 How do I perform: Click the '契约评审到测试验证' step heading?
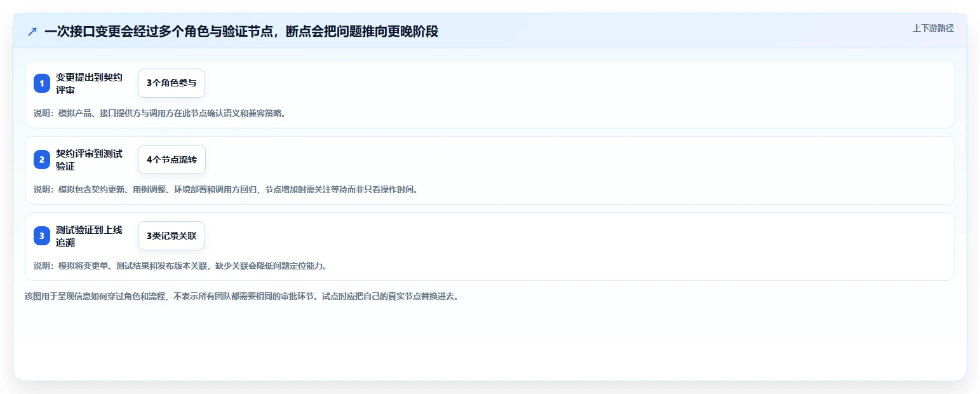(89, 160)
